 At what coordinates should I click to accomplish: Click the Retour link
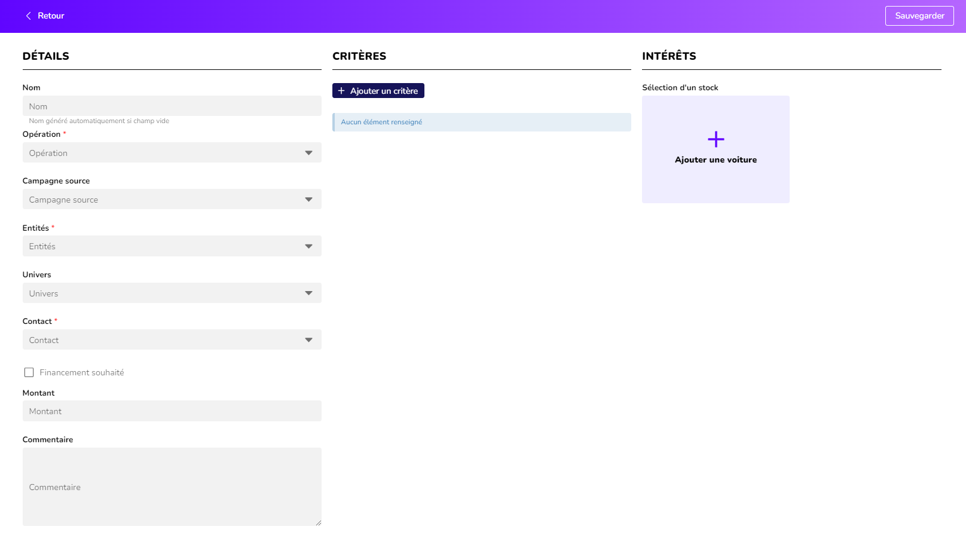coord(51,16)
